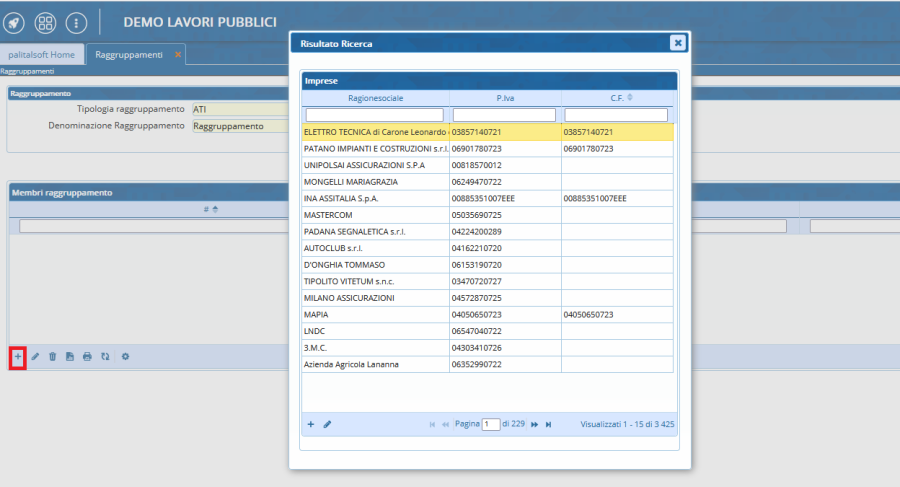The height and width of the screenshot is (487, 900).
Task: Click the pencil edit icon in members toolbar
Action: pos(35,356)
